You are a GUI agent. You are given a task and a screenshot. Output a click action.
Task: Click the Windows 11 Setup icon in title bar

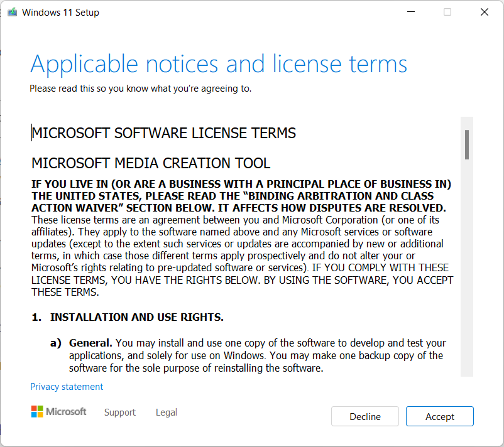12,11
